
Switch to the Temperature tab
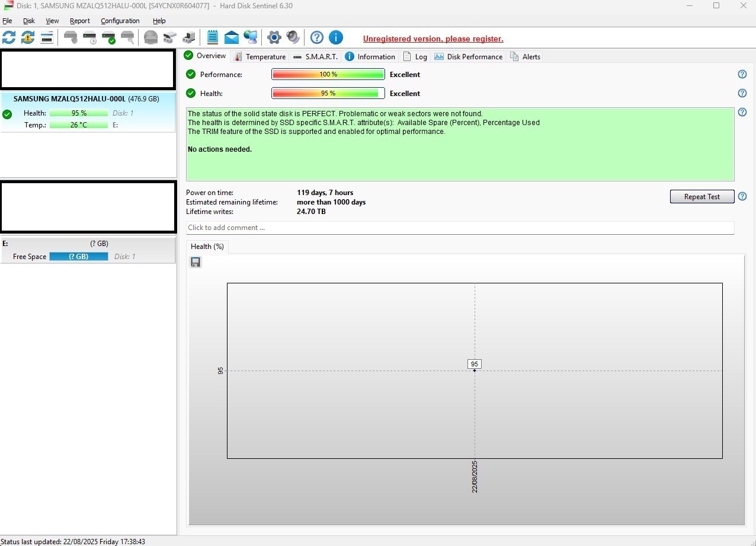(x=260, y=56)
